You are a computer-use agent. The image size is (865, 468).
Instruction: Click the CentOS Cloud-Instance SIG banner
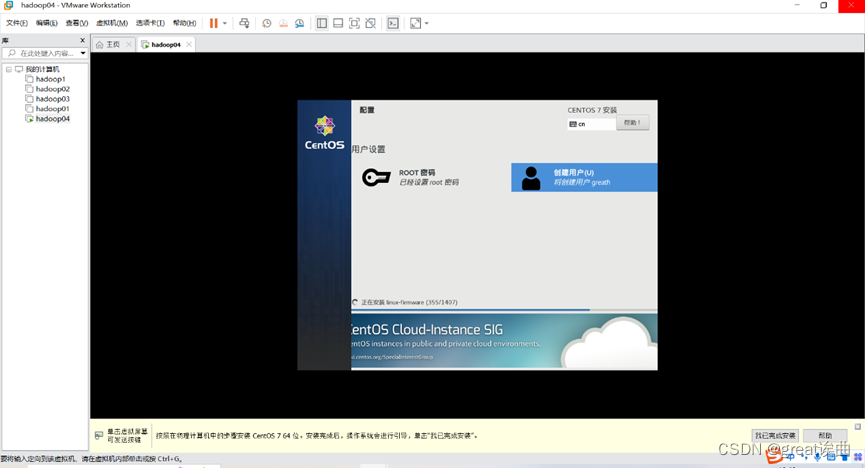coord(504,341)
